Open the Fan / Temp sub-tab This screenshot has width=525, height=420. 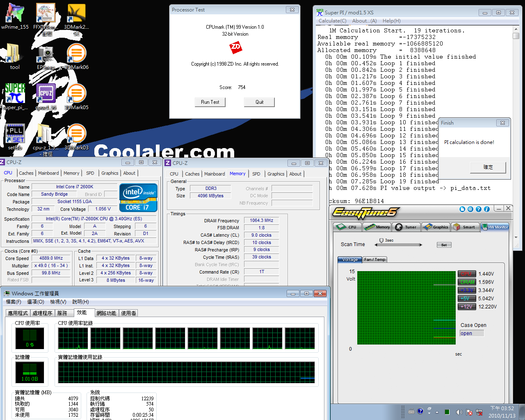[x=374, y=260]
